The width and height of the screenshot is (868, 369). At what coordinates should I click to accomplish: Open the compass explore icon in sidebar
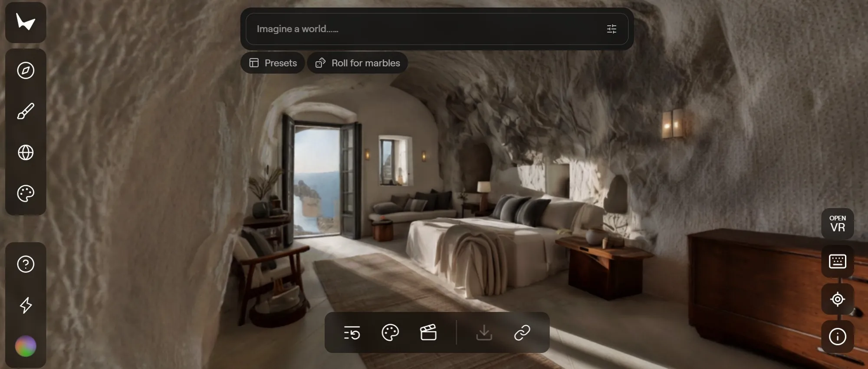[26, 70]
